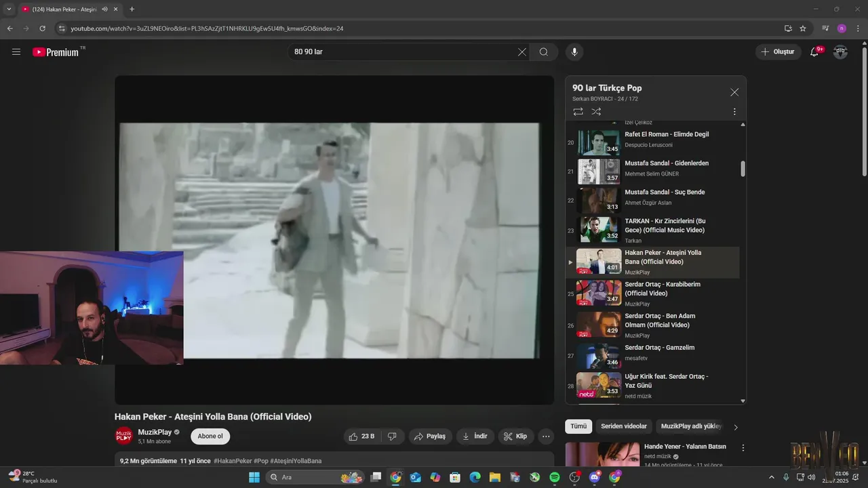This screenshot has height=488, width=868.
Task: Select Serdar Ortaç - Karabiberim video
Action: coord(652,293)
